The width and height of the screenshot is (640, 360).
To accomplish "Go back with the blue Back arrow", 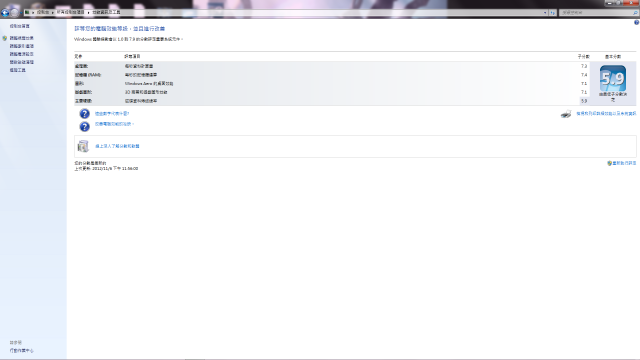I will click(x=5, y=13).
